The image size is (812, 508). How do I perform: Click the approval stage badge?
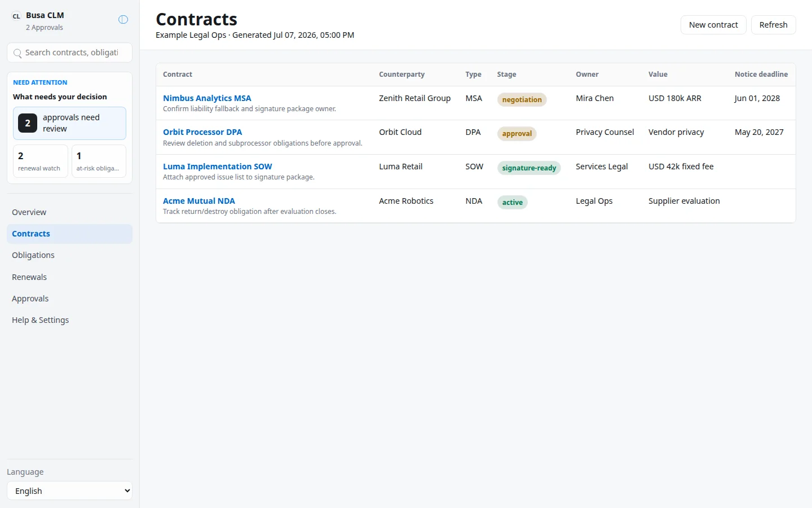(x=517, y=134)
